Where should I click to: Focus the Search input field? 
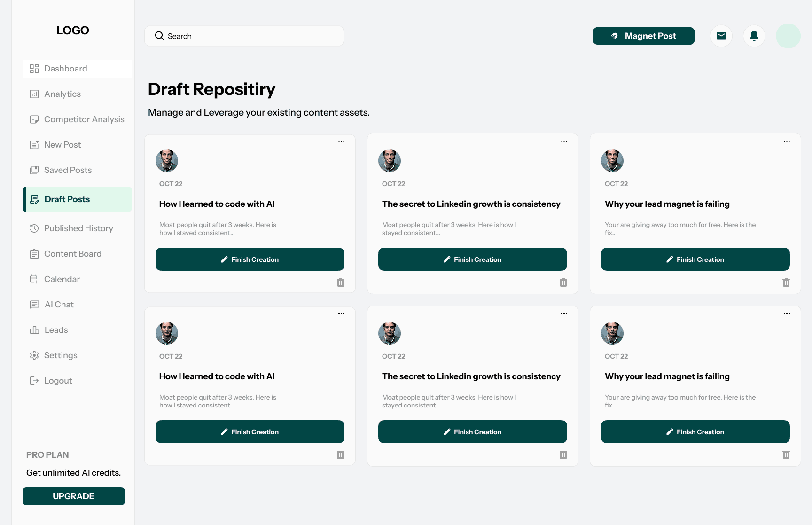pos(244,36)
